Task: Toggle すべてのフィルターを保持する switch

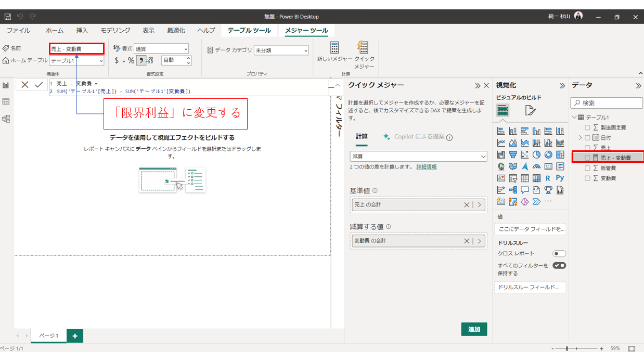Action: pos(559,265)
